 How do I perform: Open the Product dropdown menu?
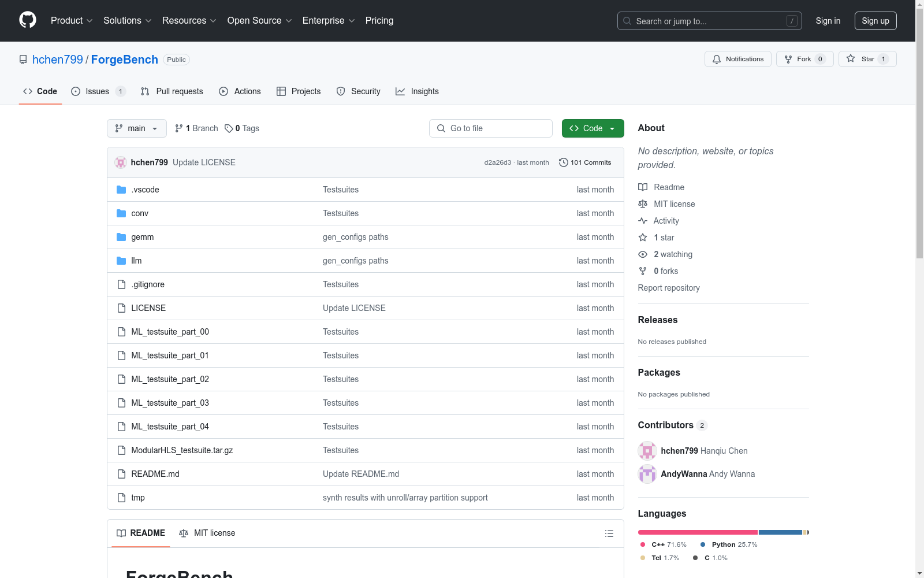pyautogui.click(x=72, y=21)
